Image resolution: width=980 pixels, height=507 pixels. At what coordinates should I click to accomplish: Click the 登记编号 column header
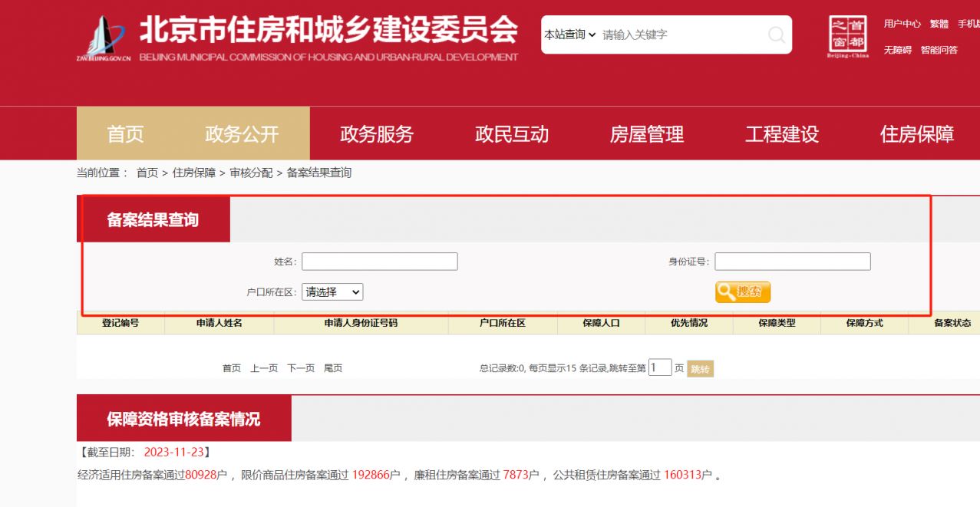point(120,323)
